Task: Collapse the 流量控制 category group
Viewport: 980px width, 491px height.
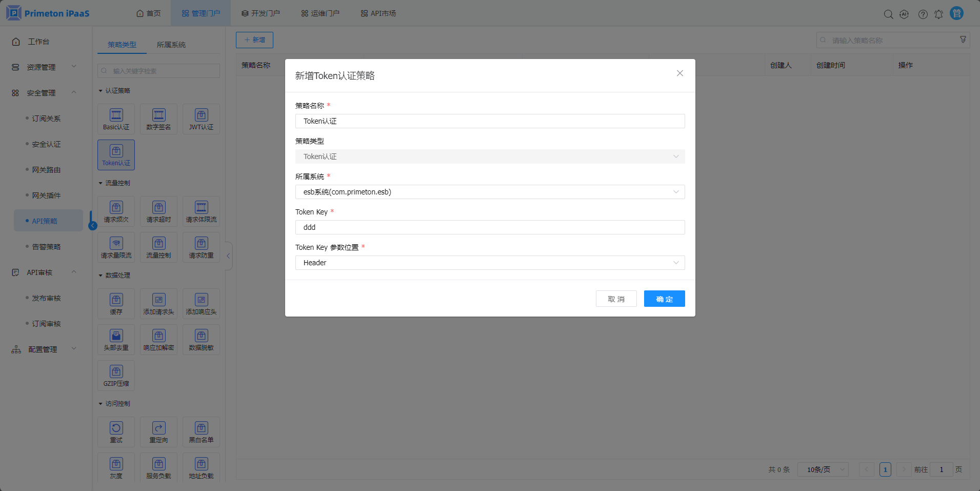Action: click(x=101, y=183)
